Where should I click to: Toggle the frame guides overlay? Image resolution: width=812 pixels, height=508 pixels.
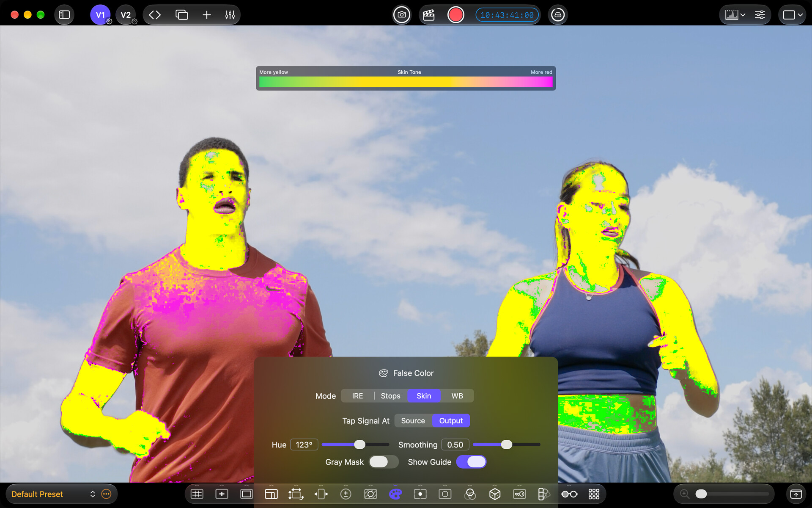(x=247, y=494)
